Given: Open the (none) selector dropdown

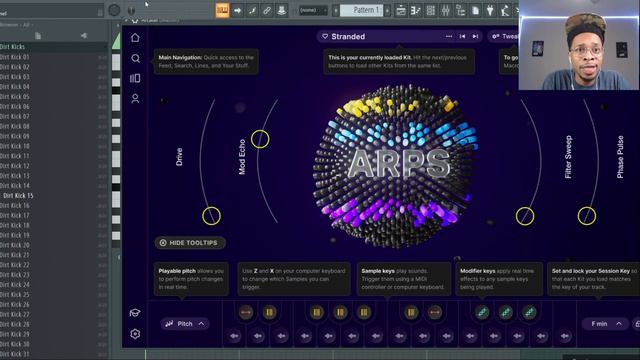Looking at the screenshot, I should [312, 10].
